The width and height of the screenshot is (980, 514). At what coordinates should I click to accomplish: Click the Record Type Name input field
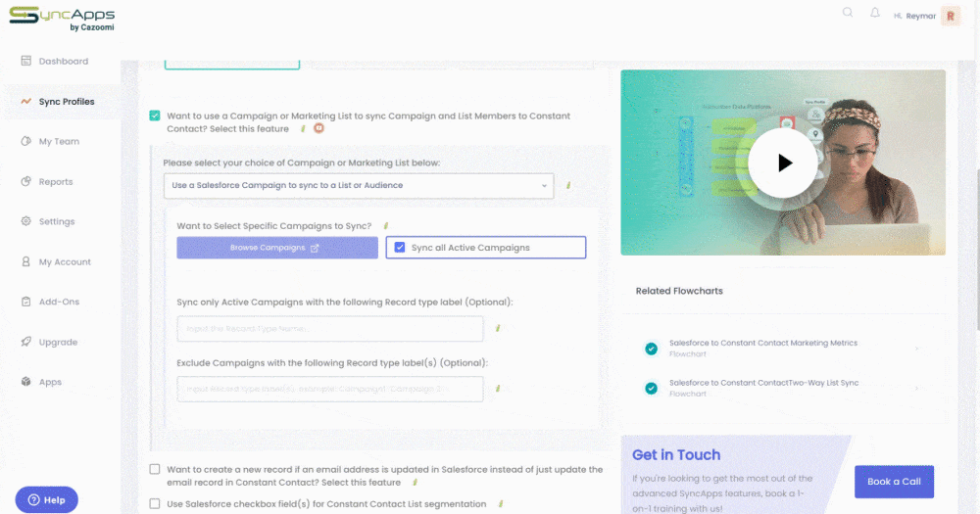(330, 329)
